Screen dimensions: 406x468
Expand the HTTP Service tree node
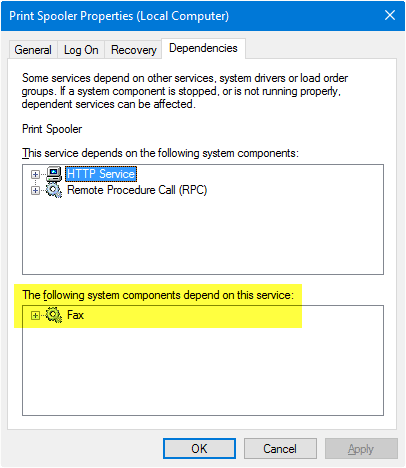click(x=35, y=174)
